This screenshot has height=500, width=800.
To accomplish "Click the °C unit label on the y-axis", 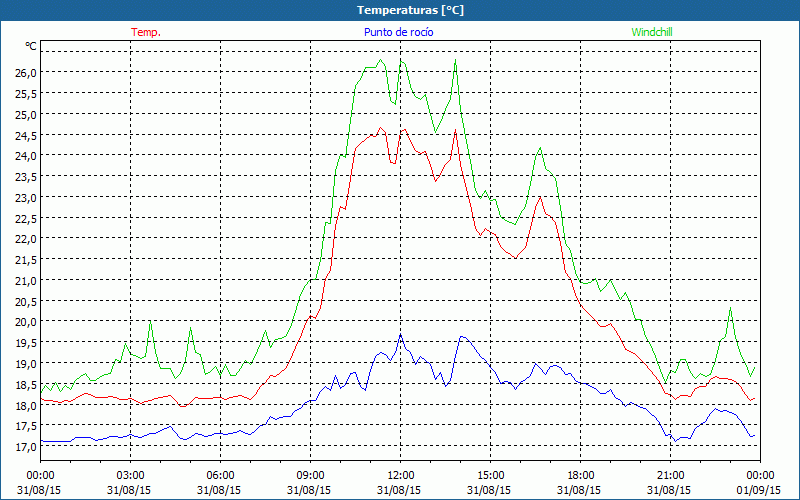I will (x=31, y=46).
